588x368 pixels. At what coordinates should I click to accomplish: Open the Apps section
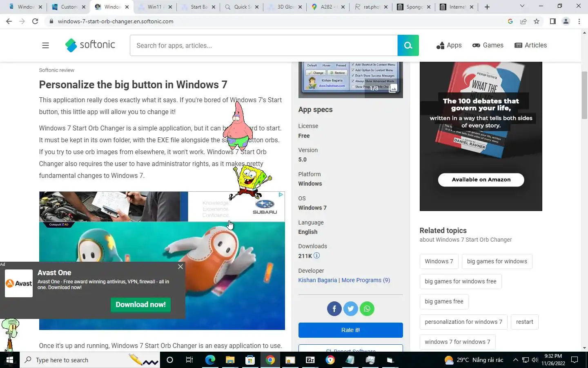pyautogui.click(x=449, y=45)
